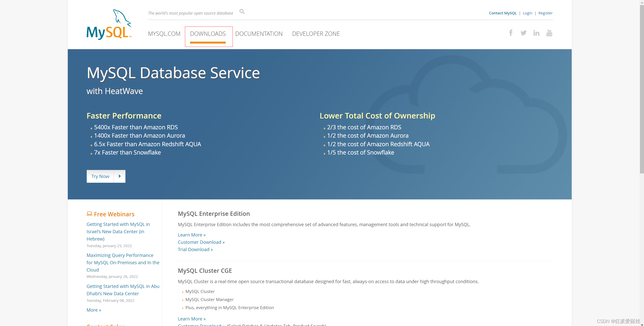The image size is (644, 326).
Task: Go to DEVELOPER ZONE tab
Action: (316, 34)
